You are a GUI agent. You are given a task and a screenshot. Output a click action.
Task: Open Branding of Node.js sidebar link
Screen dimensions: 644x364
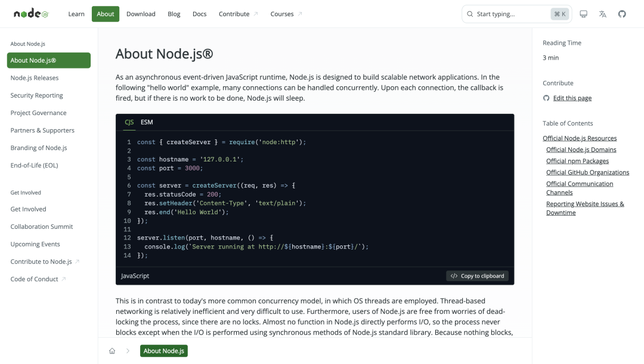click(39, 148)
